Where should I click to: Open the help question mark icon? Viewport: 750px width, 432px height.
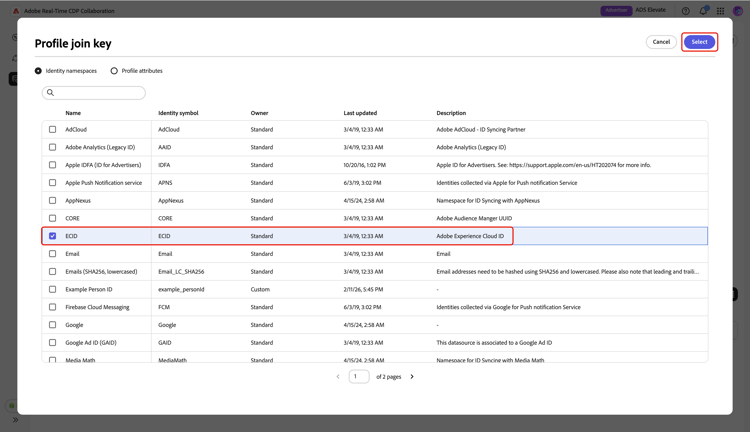pos(685,11)
